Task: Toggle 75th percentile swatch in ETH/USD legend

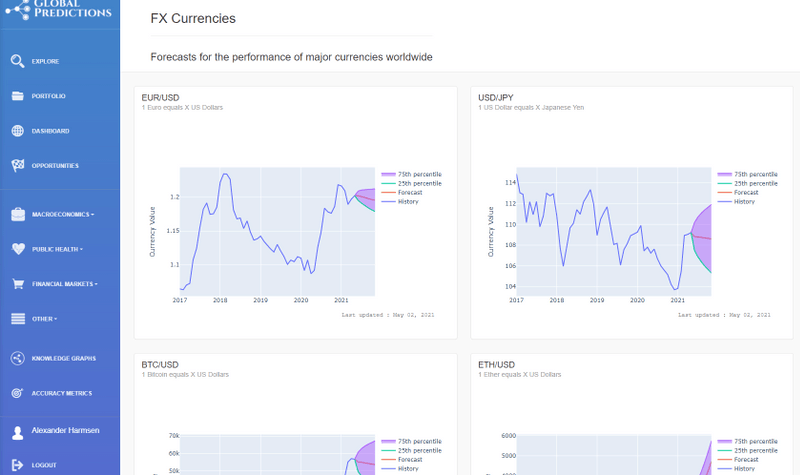Action: (x=724, y=442)
